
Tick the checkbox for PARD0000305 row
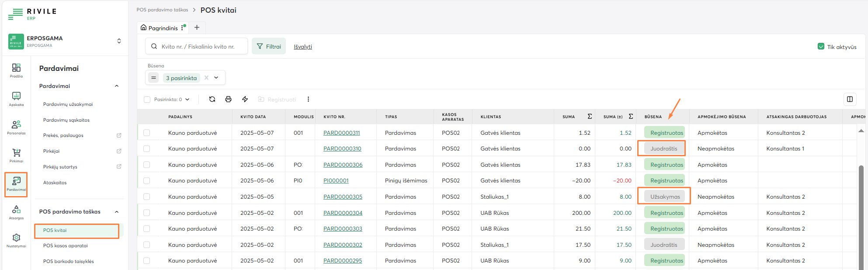(x=147, y=197)
